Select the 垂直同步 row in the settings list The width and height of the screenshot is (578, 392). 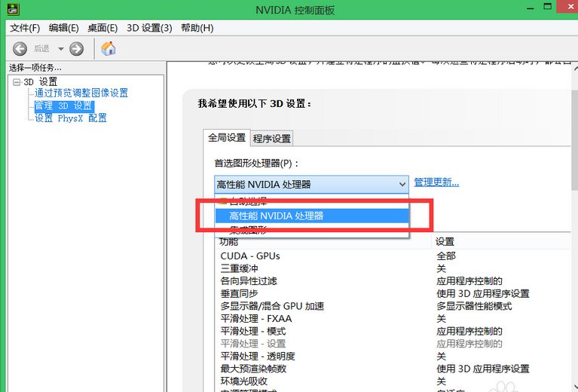tap(238, 293)
